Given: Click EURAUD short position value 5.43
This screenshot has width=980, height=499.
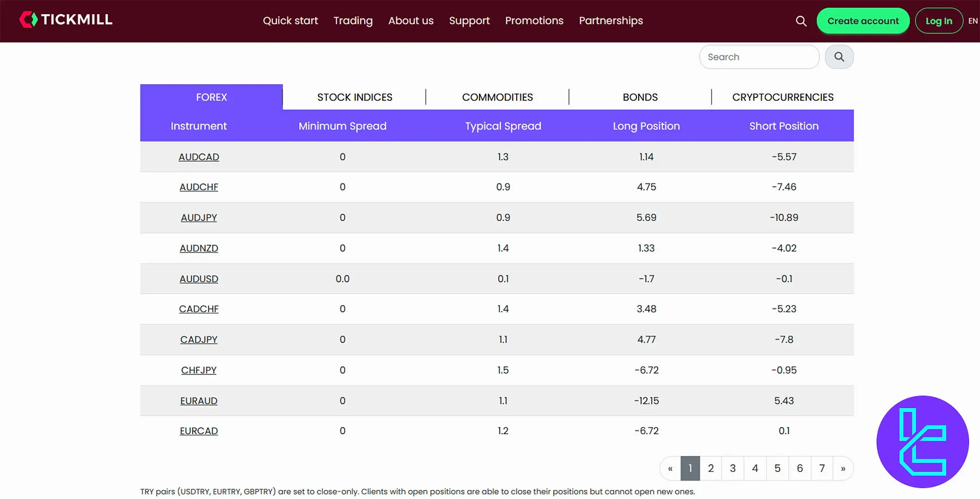Looking at the screenshot, I should click(x=784, y=401).
